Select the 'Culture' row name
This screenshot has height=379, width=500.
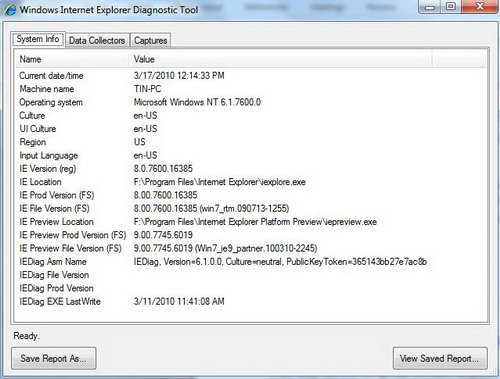[x=32, y=116]
